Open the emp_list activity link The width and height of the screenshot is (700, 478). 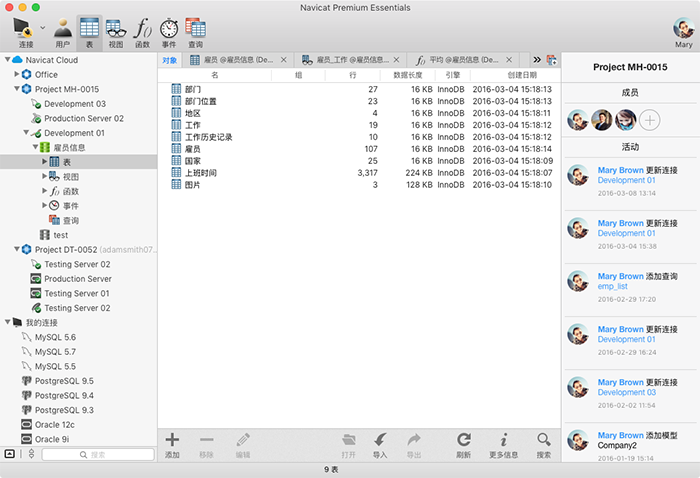point(612,287)
